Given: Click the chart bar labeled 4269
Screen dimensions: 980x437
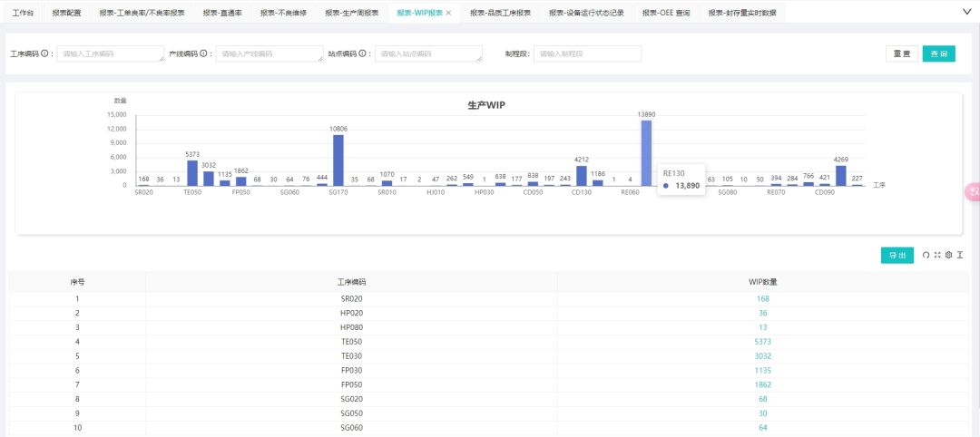Looking at the screenshot, I should pyautogui.click(x=840, y=175).
